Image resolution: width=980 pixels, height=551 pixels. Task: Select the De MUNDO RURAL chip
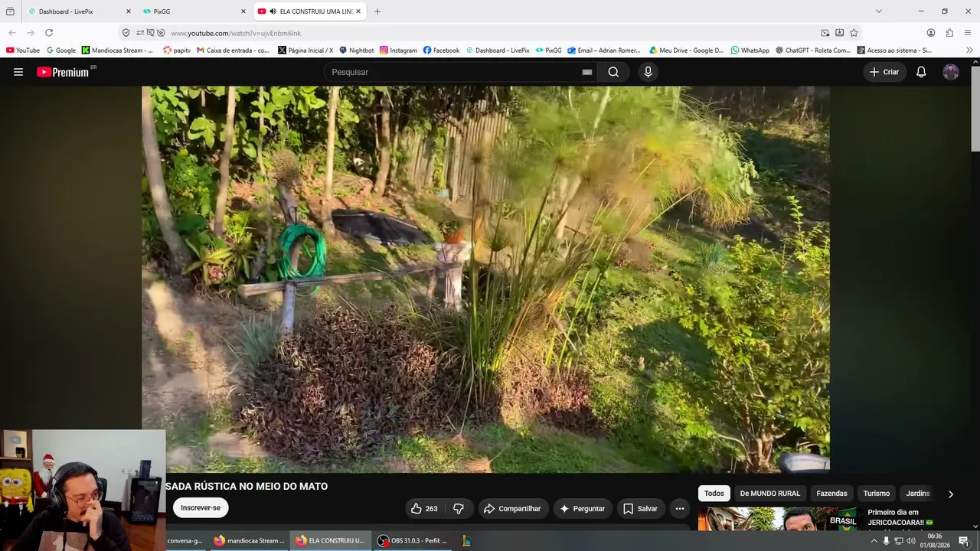click(x=769, y=494)
